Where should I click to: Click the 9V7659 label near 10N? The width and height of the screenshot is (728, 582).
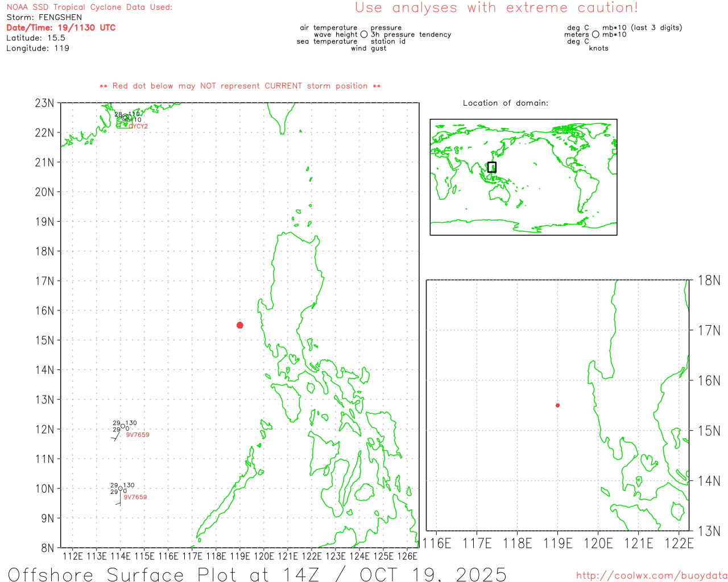(135, 497)
